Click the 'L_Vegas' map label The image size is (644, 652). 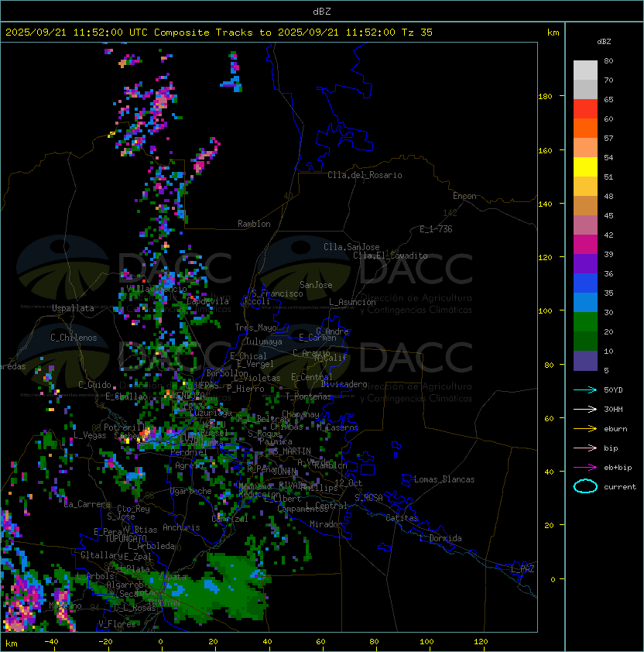click(x=90, y=435)
